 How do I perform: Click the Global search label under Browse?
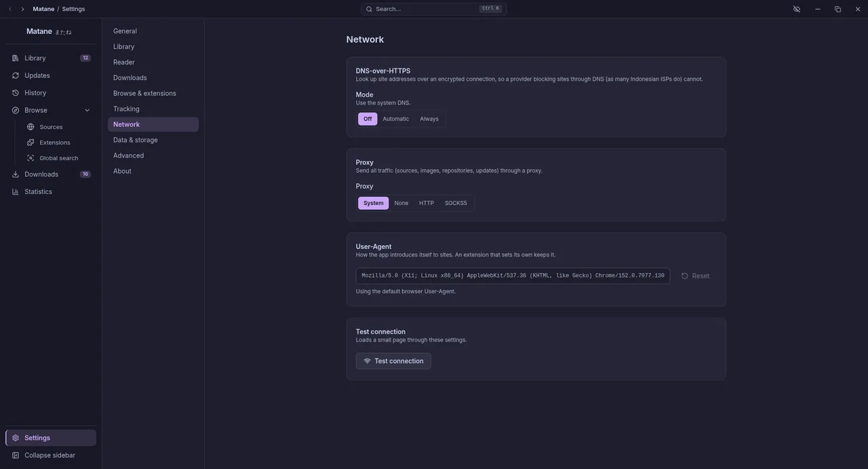pos(59,158)
